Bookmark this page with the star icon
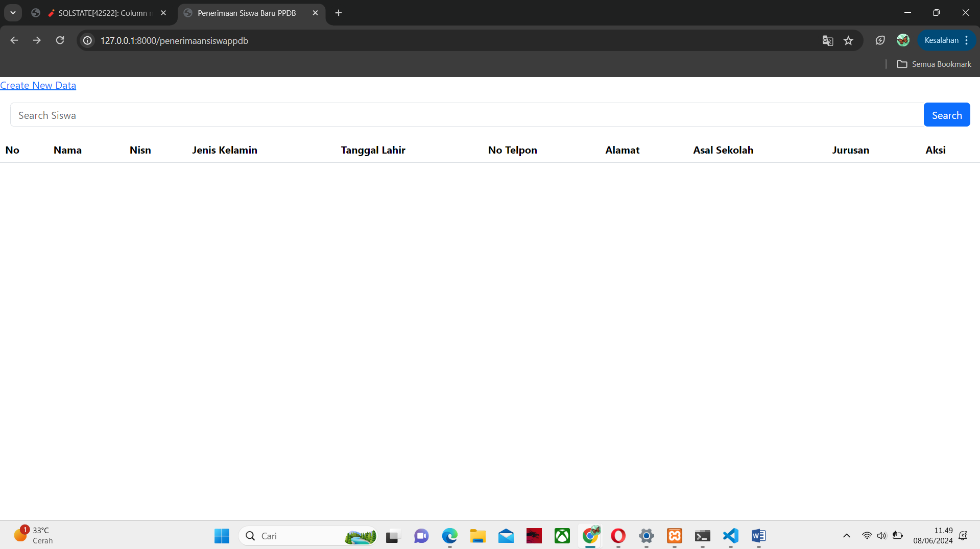The width and height of the screenshot is (980, 549). 848,41
